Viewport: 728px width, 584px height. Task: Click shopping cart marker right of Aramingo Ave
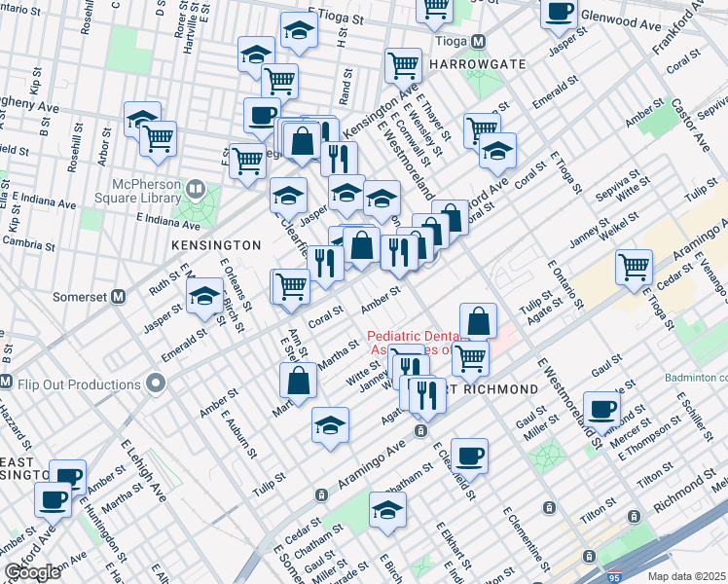click(634, 268)
